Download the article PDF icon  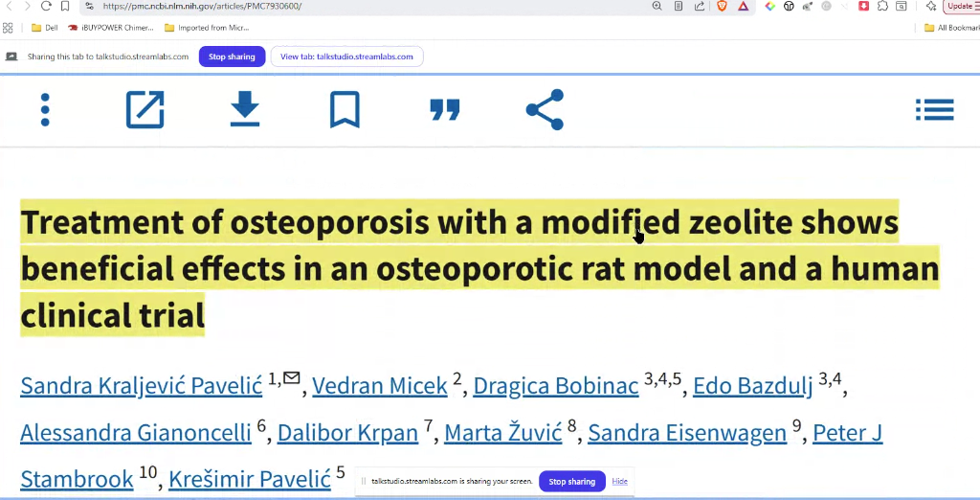point(245,110)
